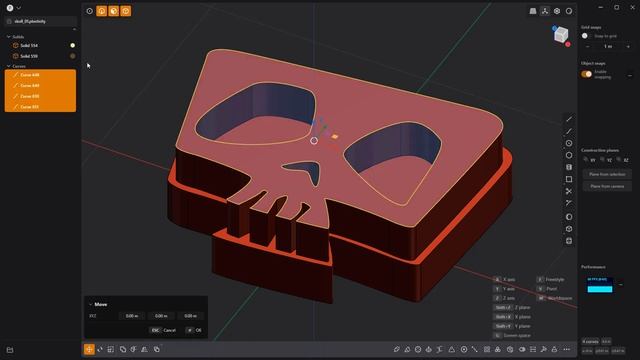Click the second Move XYZ value field
This screenshot has width=640, height=360.
[161, 316]
